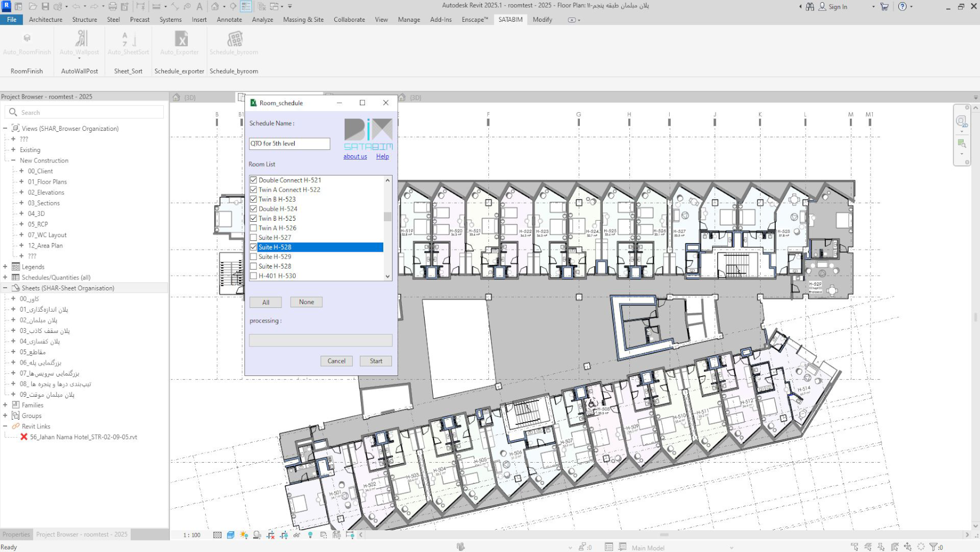The image size is (980, 552).
Task: Click the processing progress bar
Action: coord(321,341)
